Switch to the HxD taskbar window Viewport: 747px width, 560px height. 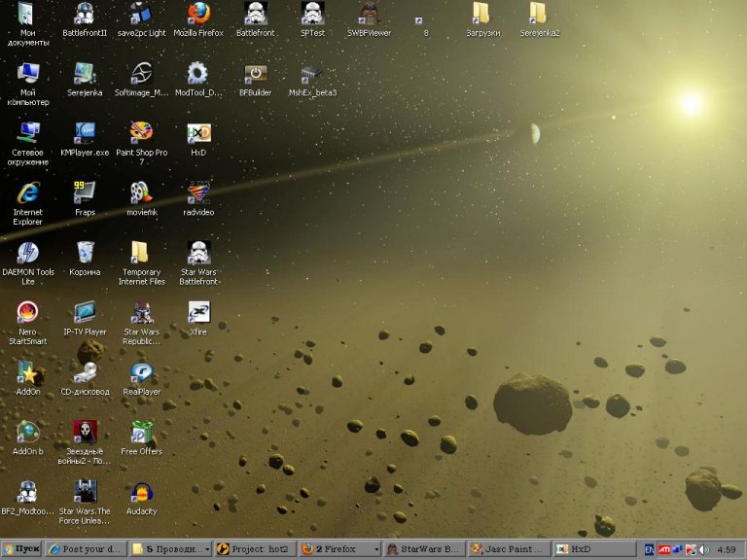point(594,549)
